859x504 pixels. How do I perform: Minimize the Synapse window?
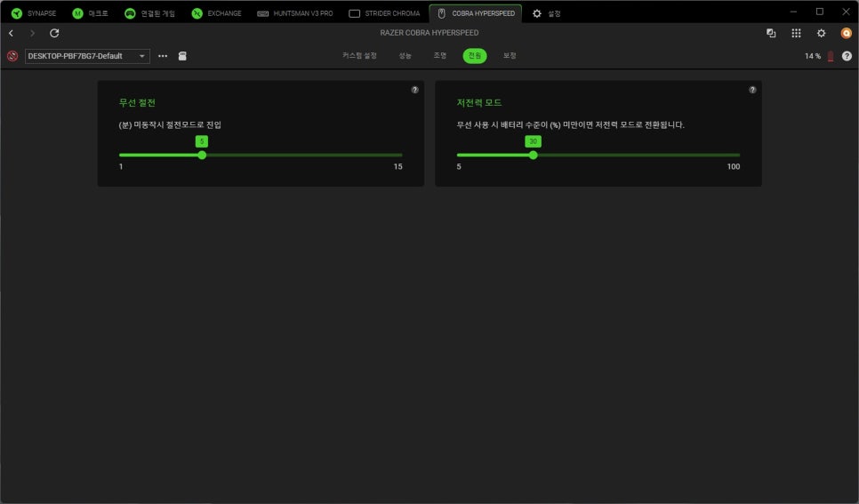[x=793, y=12]
